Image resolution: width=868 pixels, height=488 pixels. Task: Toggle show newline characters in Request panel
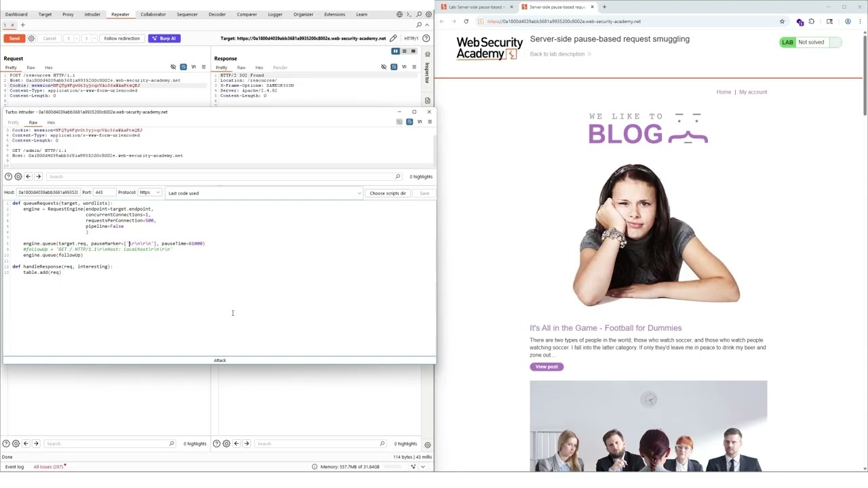pyautogui.click(x=193, y=67)
